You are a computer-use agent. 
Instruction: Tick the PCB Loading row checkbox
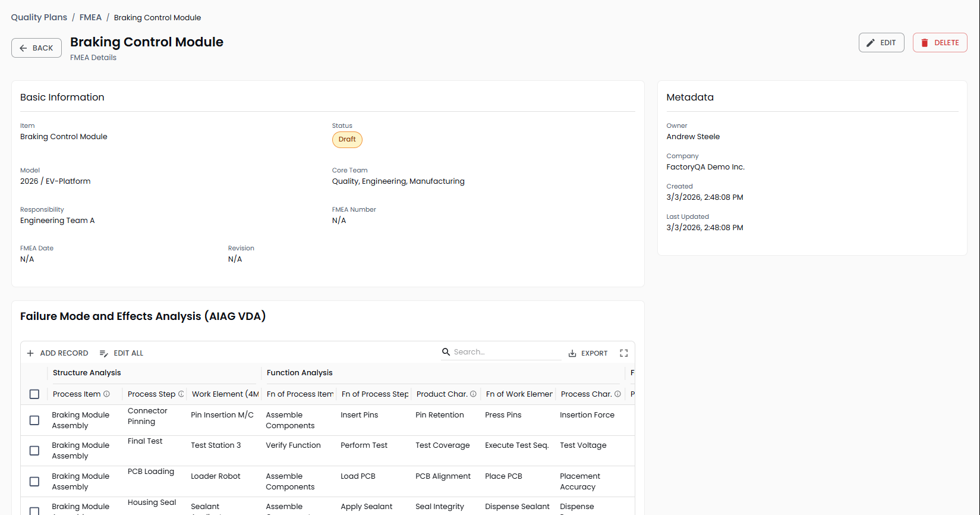pos(34,482)
